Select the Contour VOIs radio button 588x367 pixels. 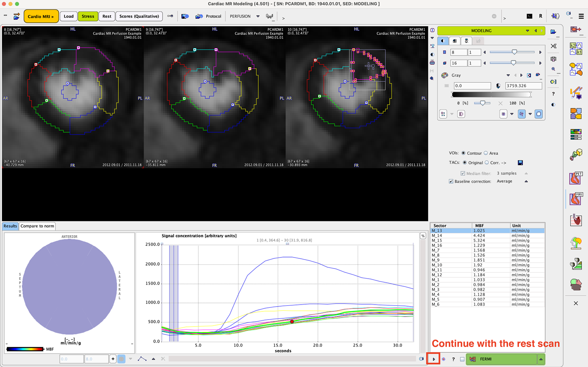[463, 153]
